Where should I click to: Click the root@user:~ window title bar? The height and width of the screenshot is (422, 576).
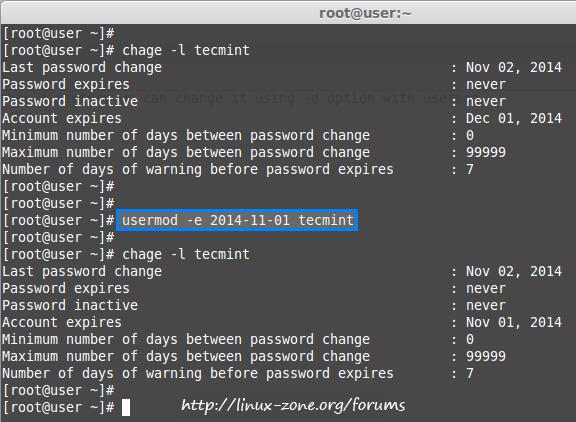pos(288,13)
